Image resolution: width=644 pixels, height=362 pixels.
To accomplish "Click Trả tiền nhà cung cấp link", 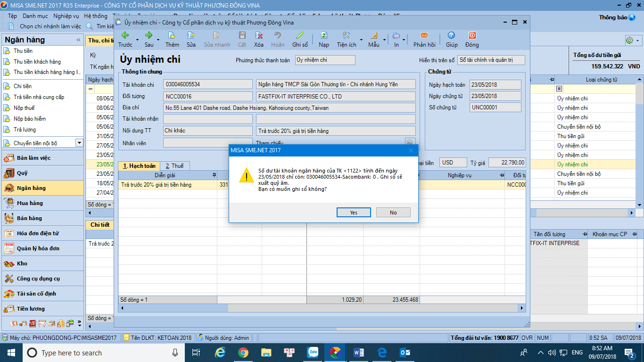I will (39, 97).
